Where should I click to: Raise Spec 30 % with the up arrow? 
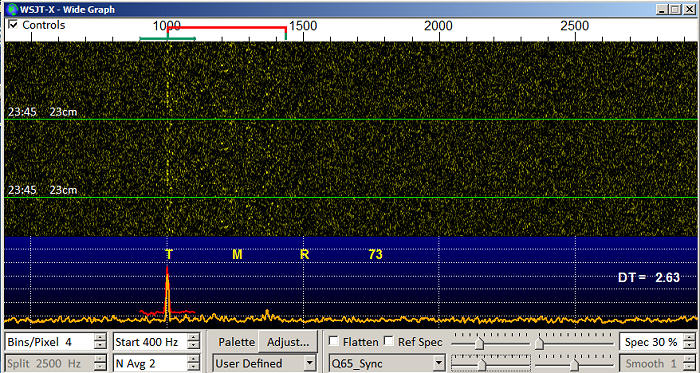pyautogui.click(x=688, y=338)
